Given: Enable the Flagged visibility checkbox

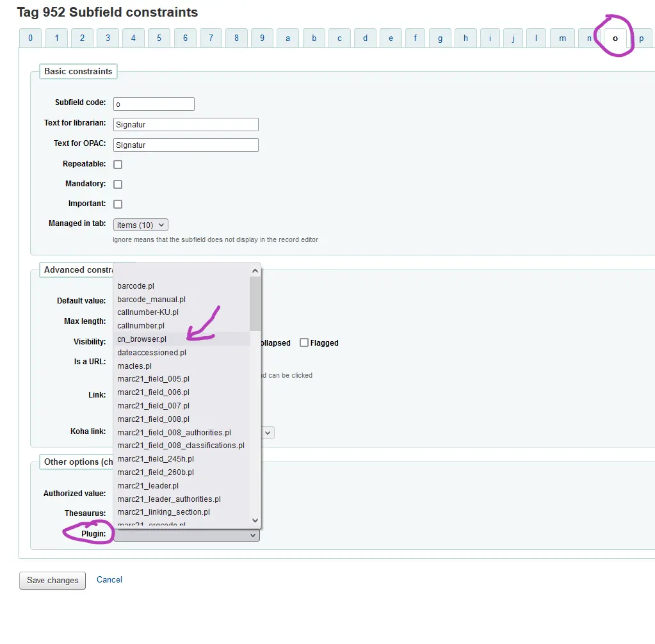Looking at the screenshot, I should 304,342.
